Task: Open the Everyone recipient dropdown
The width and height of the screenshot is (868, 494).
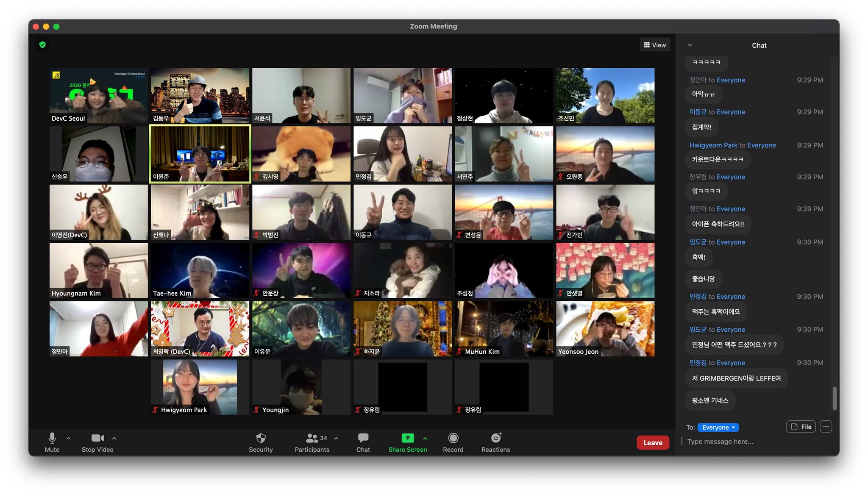Action: click(718, 427)
